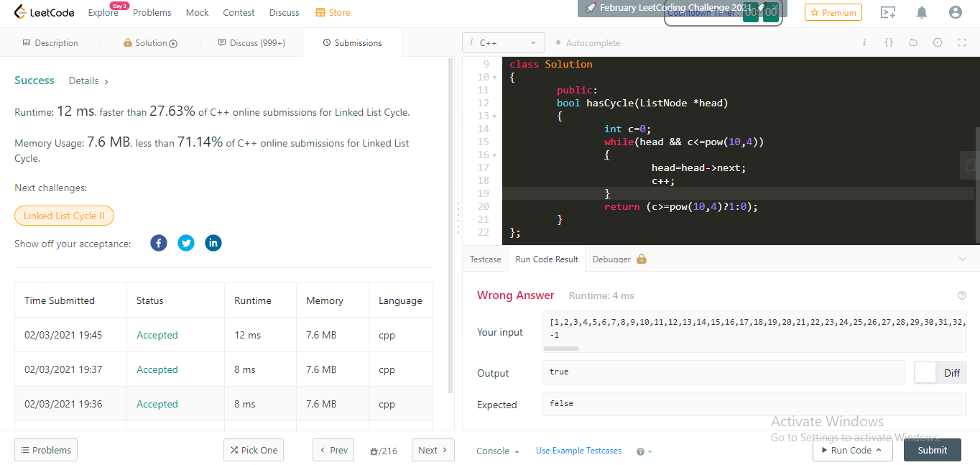Open Problems in top navigation
Viewport: 980px width, 465px height.
coord(152,12)
